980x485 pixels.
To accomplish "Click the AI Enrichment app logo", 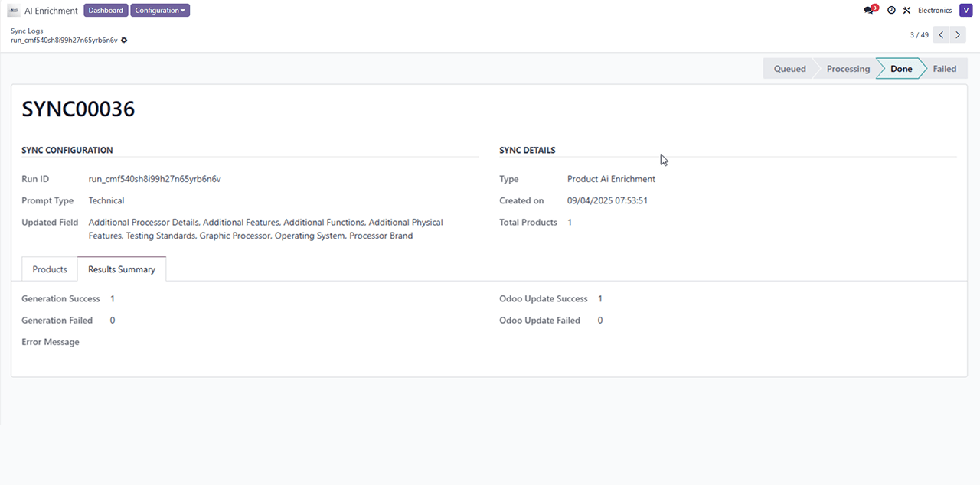I will tap(13, 11).
